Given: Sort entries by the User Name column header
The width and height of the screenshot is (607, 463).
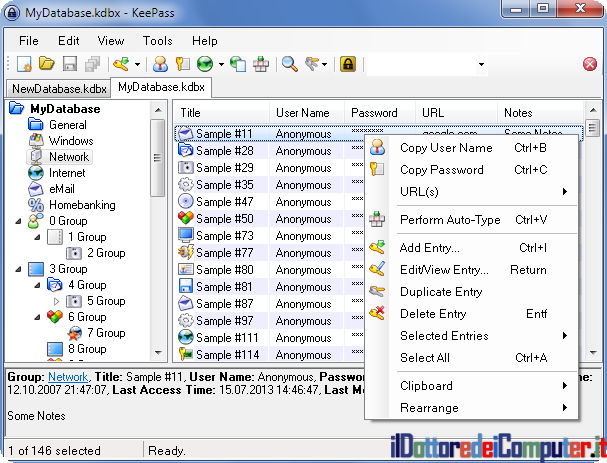Looking at the screenshot, I should [307, 113].
